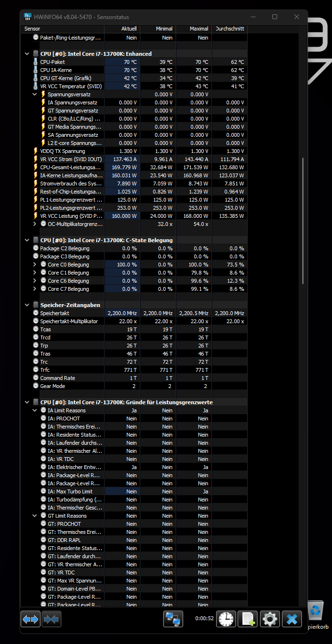Open sensor settings gear icon
Screen dimensions: 332x644
point(270,619)
